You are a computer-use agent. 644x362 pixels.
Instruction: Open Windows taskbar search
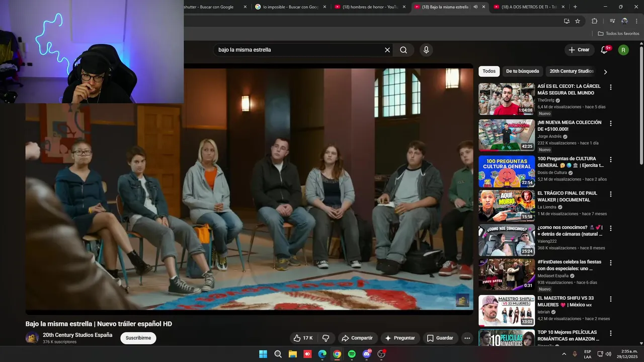(278, 354)
